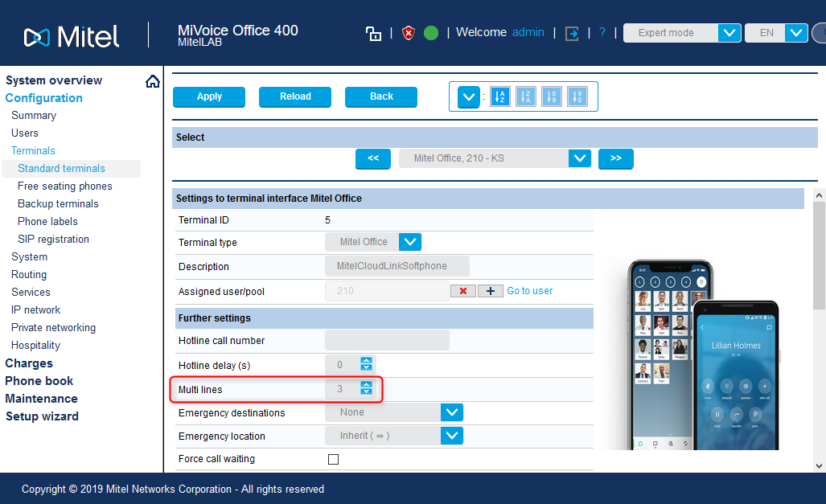Open the SIP registration sidebar item
This screenshot has width=826, height=504.
pyautogui.click(x=55, y=239)
